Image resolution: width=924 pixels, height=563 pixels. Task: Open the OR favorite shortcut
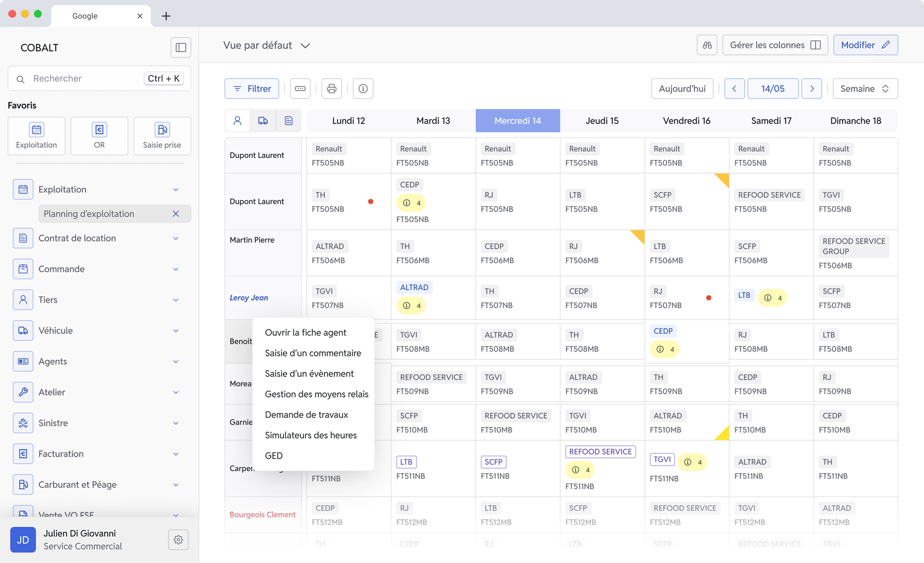(99, 136)
